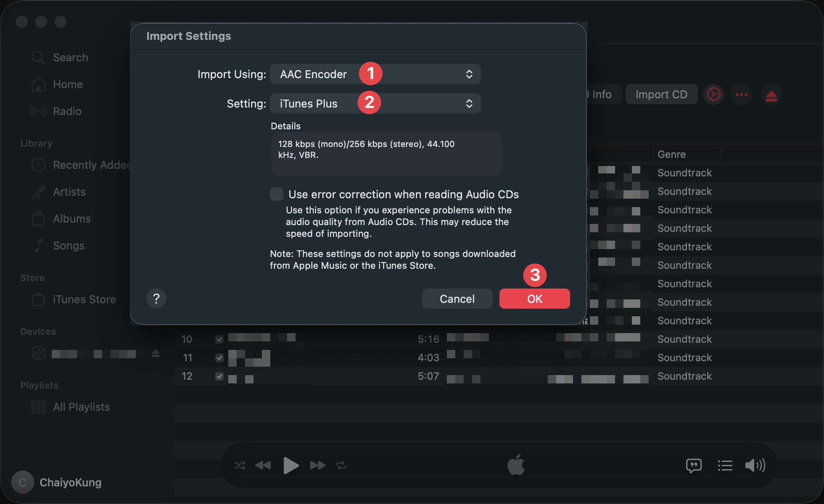Open All Playlists
This screenshot has width=824, height=504.
coord(81,407)
